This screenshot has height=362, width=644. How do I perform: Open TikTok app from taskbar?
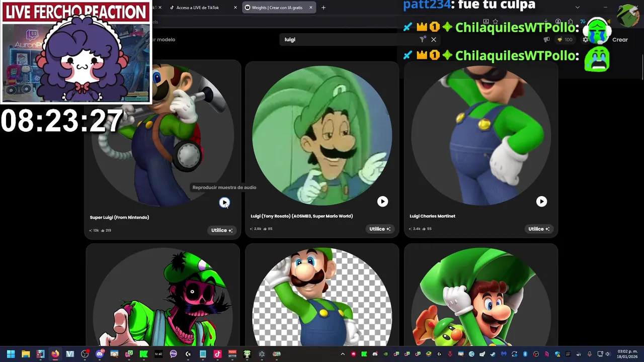217,354
